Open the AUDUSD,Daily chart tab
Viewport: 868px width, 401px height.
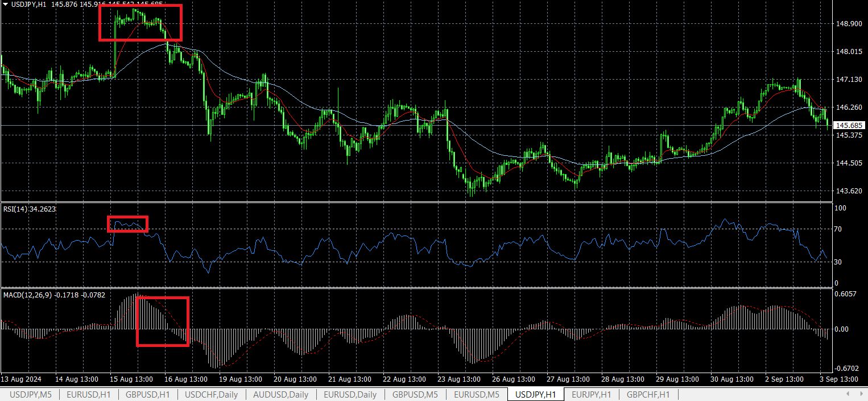point(282,394)
